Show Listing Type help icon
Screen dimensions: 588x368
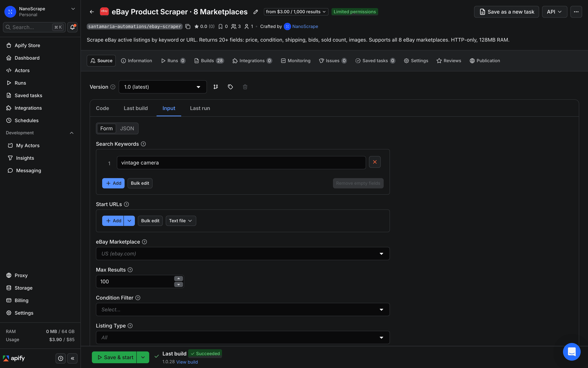click(x=130, y=326)
